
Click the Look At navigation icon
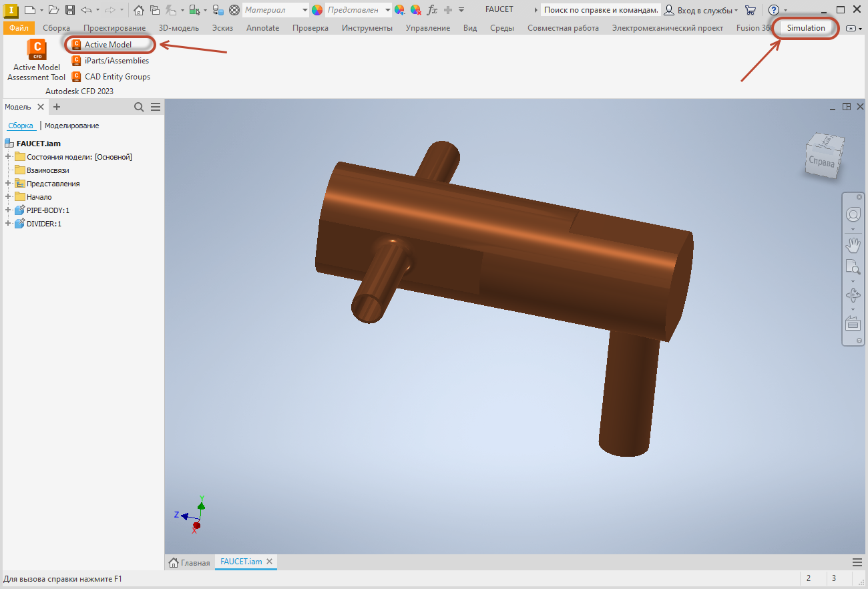point(853,325)
